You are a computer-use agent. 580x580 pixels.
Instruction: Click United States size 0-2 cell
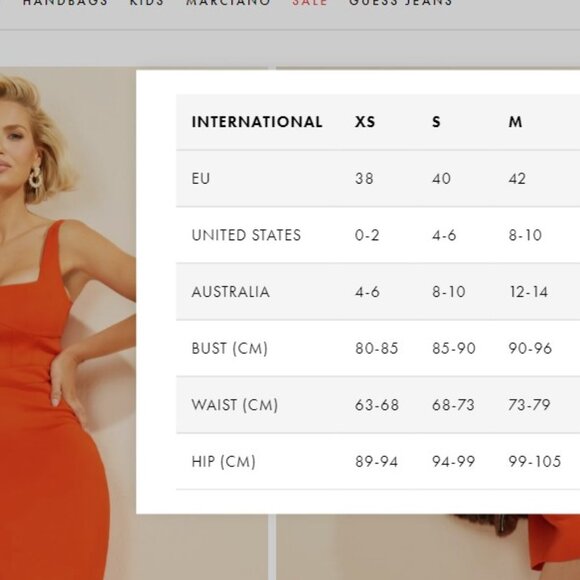click(x=367, y=235)
